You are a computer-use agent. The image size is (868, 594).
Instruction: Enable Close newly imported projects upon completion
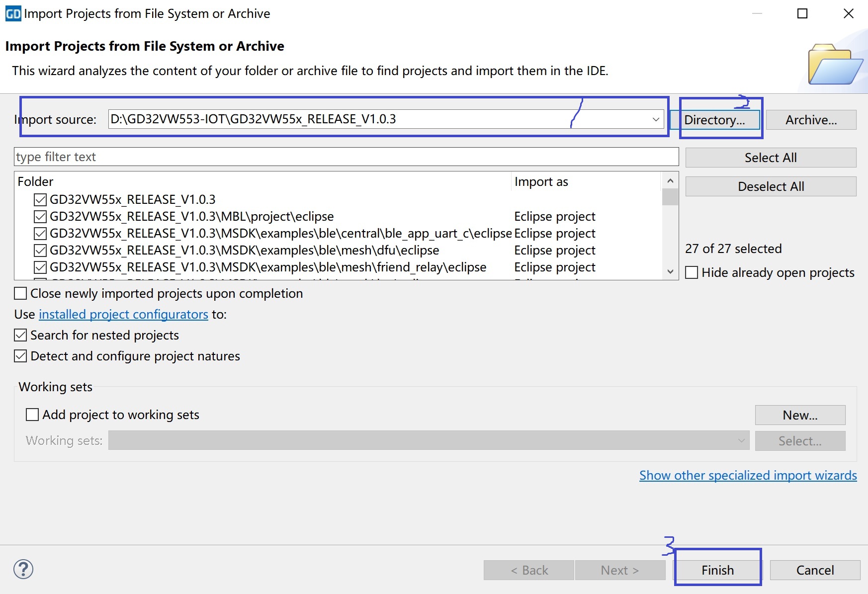(x=20, y=294)
